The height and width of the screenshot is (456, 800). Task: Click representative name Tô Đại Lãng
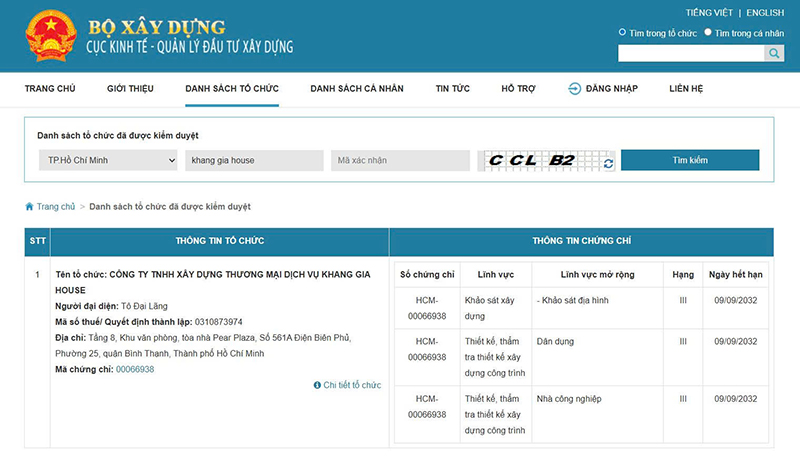tap(144, 306)
